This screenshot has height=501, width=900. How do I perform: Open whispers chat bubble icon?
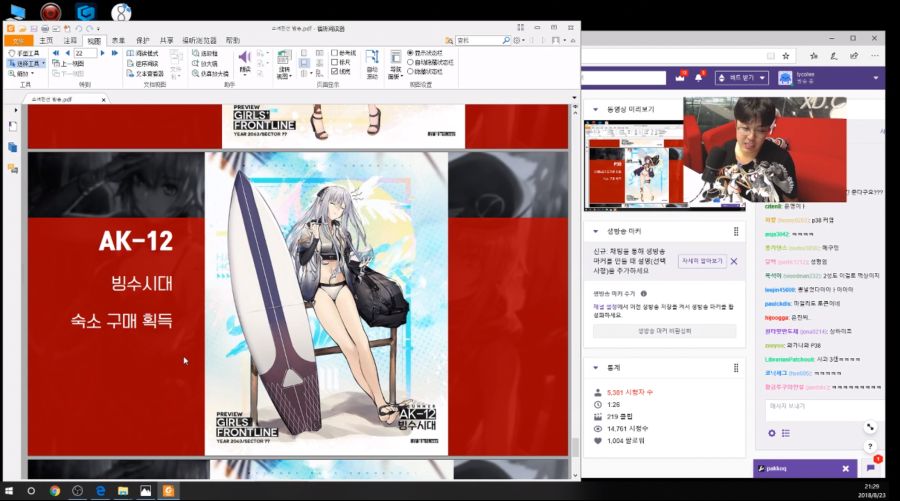[x=871, y=467]
